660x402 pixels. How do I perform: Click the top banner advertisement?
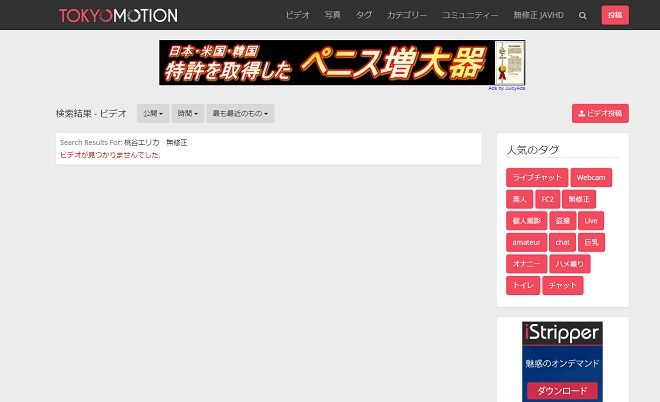[342, 63]
